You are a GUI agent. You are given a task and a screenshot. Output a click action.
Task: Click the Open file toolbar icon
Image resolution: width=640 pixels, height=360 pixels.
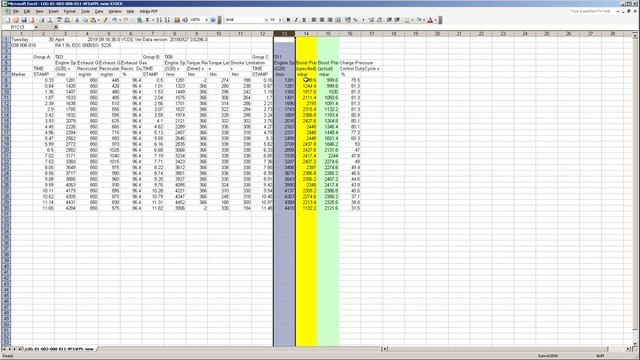16,20
